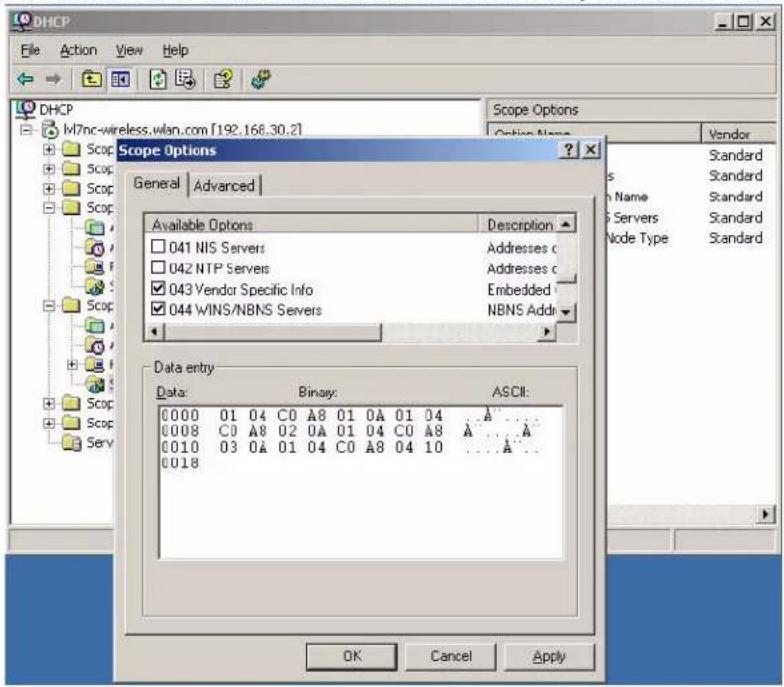784x687 pixels.
Task: Click the options list scroll down arrow
Action: pos(566,312)
